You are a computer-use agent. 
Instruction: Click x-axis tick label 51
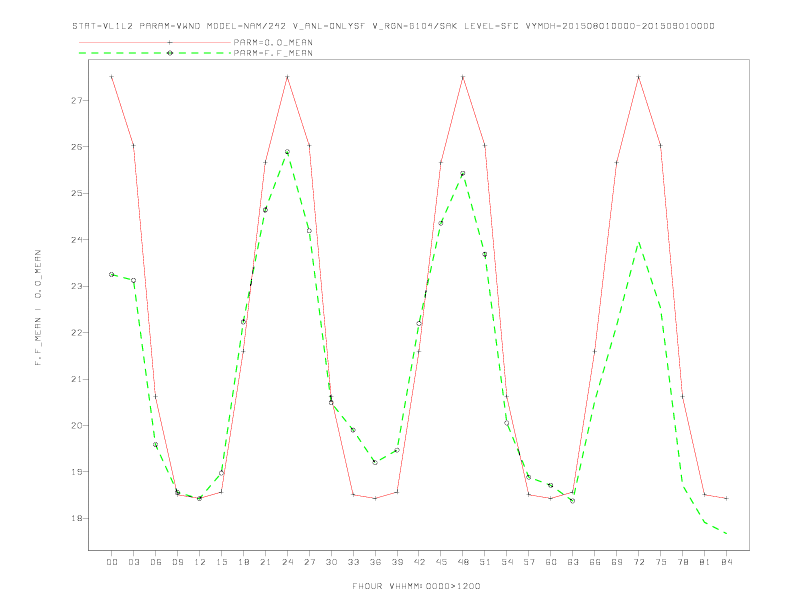pos(485,562)
